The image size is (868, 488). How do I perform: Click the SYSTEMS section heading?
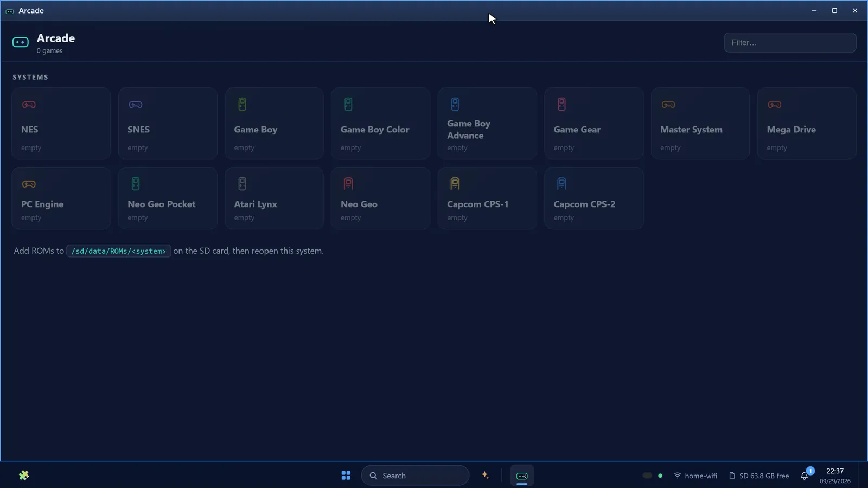pos(30,77)
